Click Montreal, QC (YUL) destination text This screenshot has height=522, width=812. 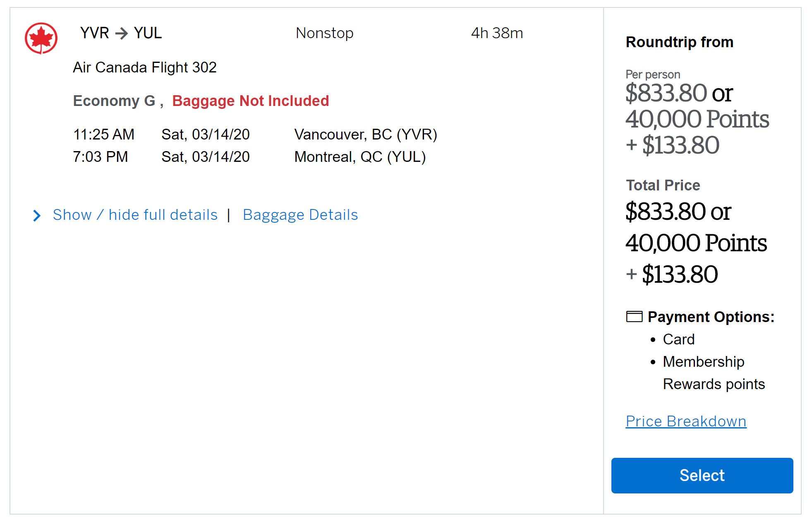pos(360,157)
